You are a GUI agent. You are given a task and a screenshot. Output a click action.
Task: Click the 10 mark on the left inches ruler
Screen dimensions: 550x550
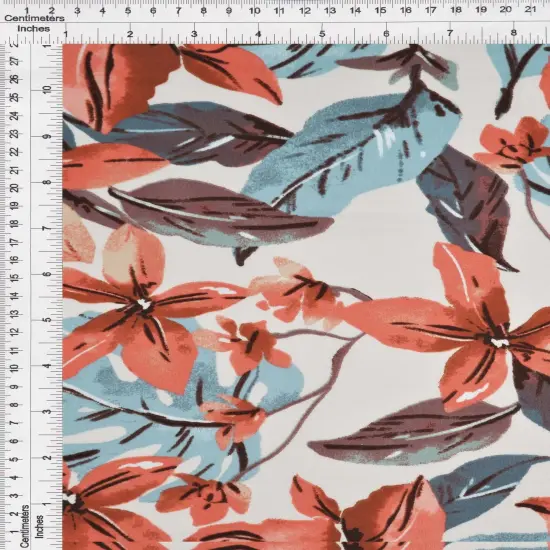pyautogui.click(x=47, y=89)
